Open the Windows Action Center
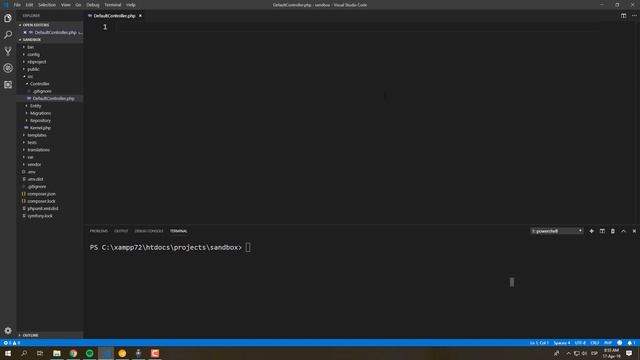The image size is (640, 360). [x=629, y=353]
